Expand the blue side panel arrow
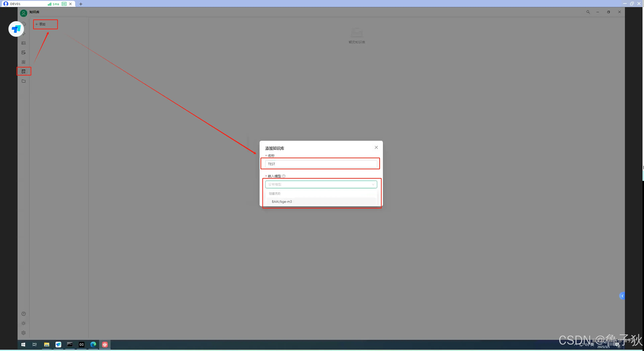The width and height of the screenshot is (644, 351). (x=622, y=296)
